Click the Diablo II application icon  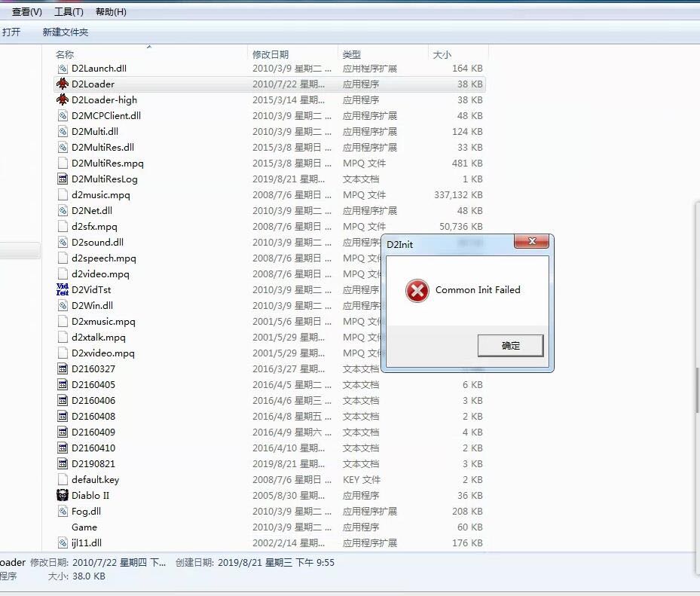point(63,496)
